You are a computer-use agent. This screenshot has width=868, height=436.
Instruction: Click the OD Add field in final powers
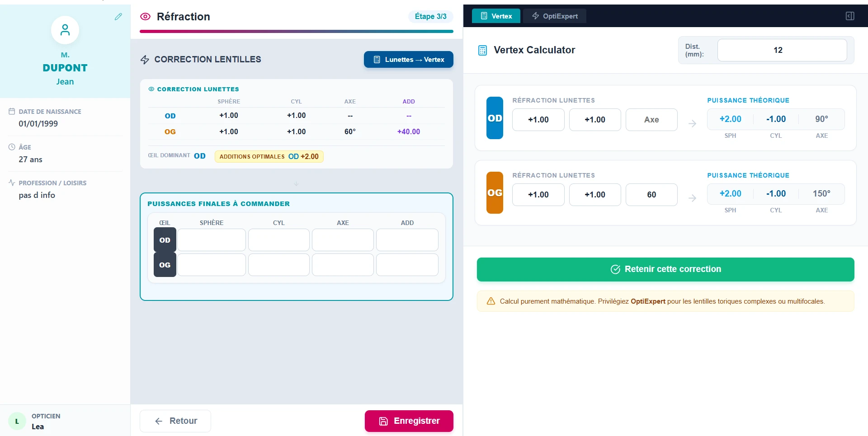coord(407,240)
